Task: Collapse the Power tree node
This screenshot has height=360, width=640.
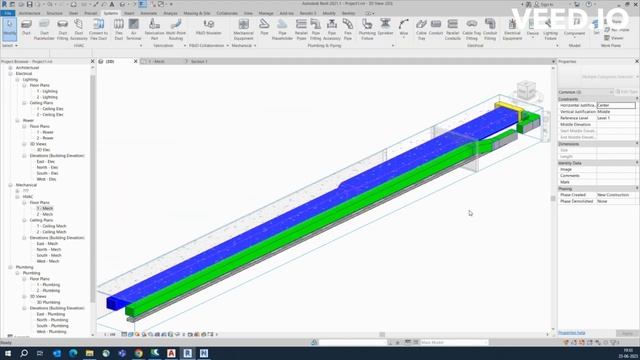Action: 18,120
